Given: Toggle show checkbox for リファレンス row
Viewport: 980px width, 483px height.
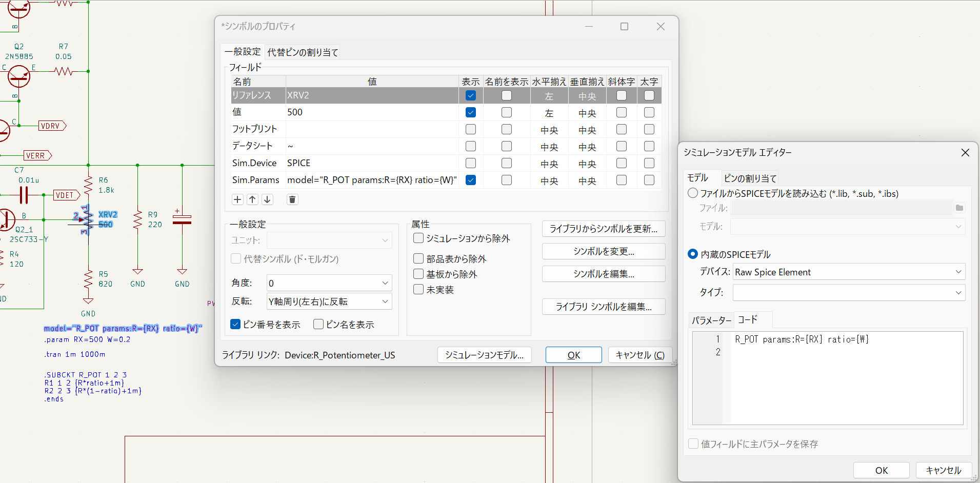Looking at the screenshot, I should point(471,95).
